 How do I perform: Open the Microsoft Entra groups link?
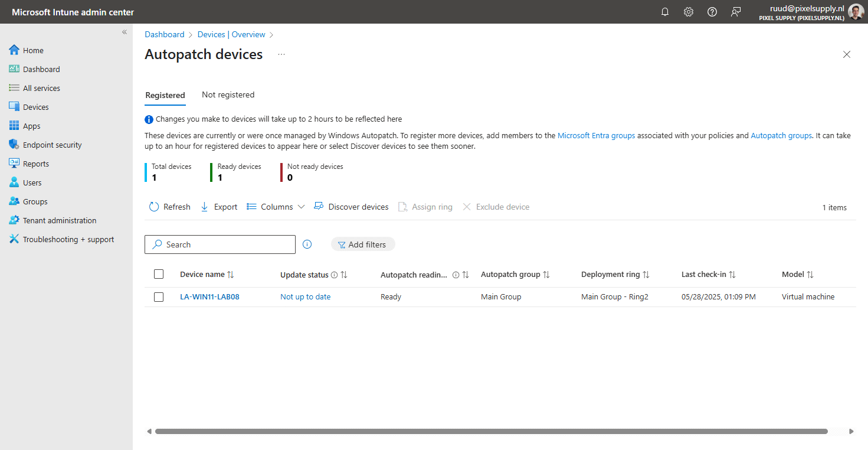597,135
